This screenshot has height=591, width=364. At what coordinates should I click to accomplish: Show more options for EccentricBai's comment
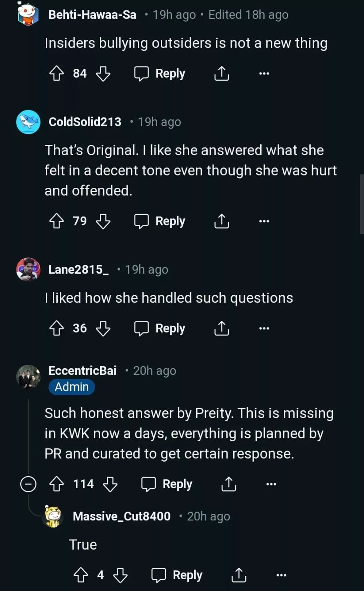(x=271, y=484)
